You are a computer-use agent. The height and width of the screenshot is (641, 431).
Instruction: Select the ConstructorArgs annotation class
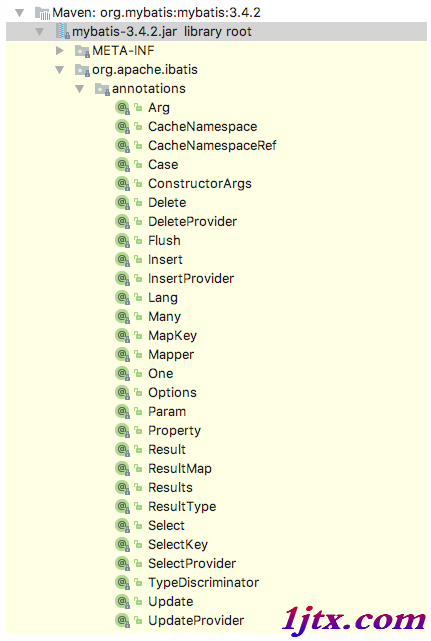tap(200, 184)
